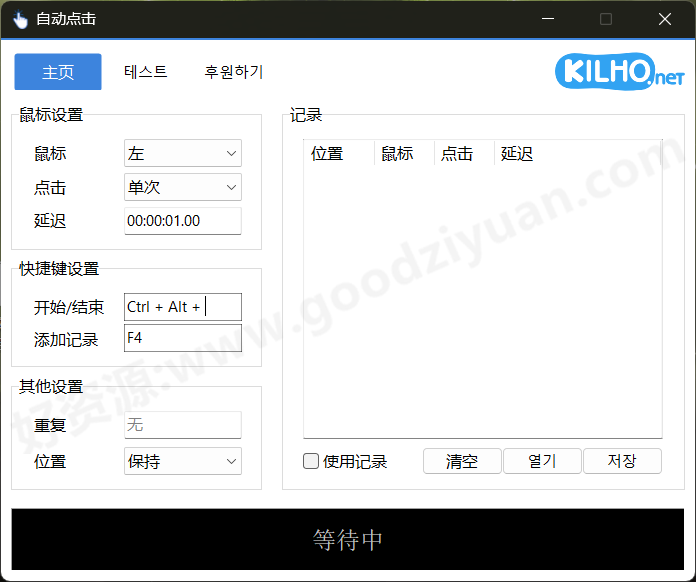The image size is (696, 582).
Task: Click the 点击 column header in records list
Action: tap(464, 154)
